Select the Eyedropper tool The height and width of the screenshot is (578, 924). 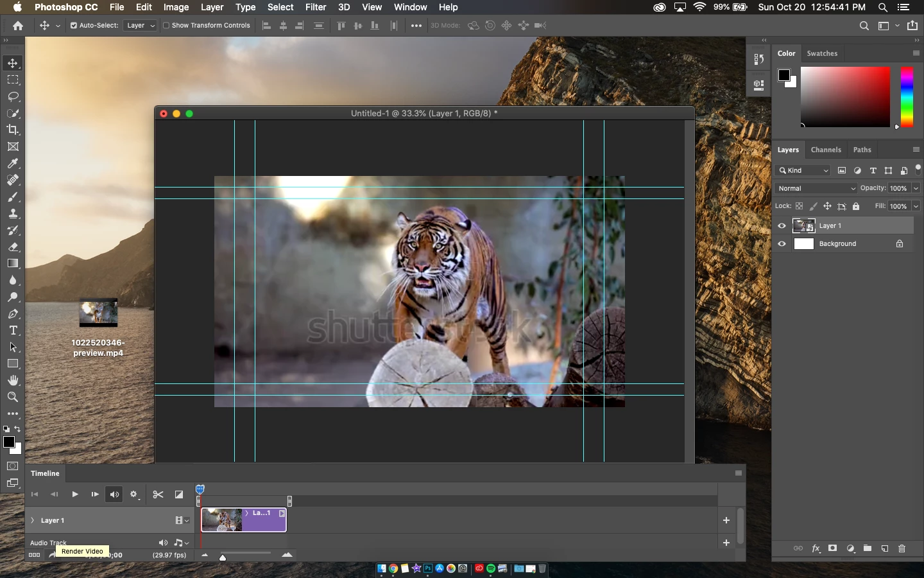tap(13, 163)
